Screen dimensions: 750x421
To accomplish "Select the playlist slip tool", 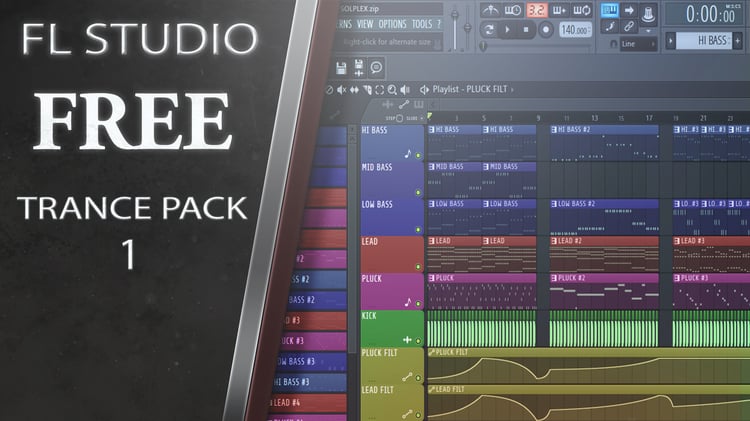I will click(354, 90).
